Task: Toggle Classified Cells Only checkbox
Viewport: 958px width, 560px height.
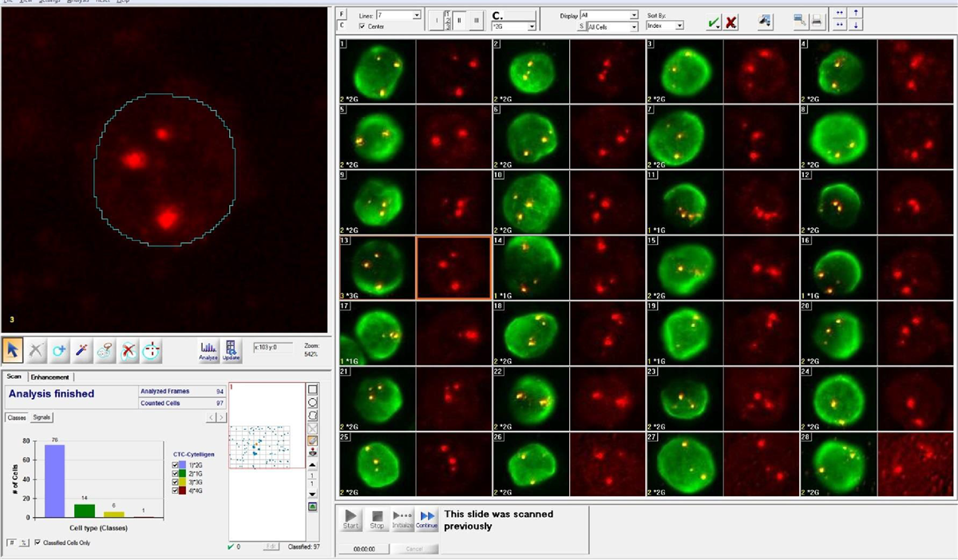Action: click(38, 542)
